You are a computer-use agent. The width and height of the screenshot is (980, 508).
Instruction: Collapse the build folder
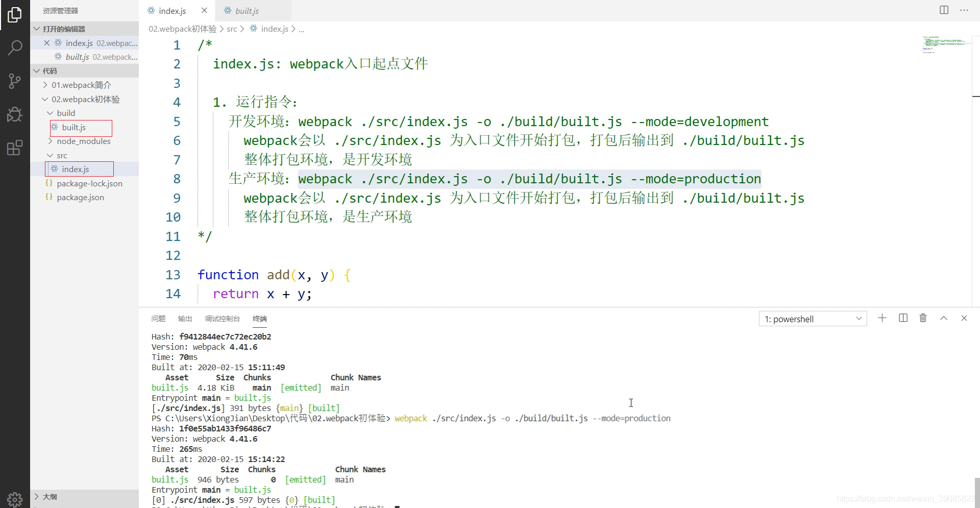[84, 113]
